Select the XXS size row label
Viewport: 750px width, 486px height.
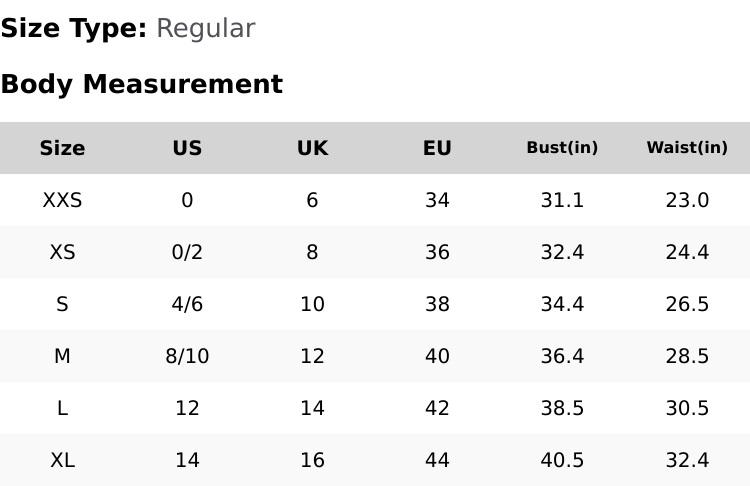pos(62,200)
